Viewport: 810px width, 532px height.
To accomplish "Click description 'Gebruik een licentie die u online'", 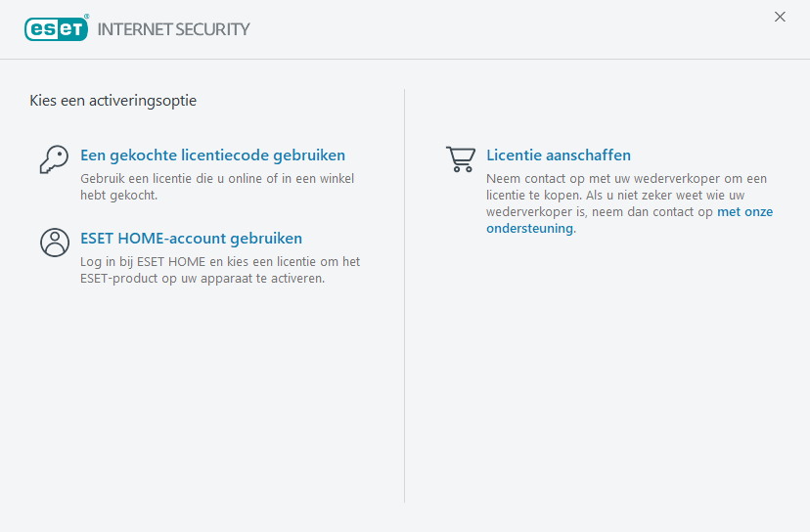I will coord(216,179).
